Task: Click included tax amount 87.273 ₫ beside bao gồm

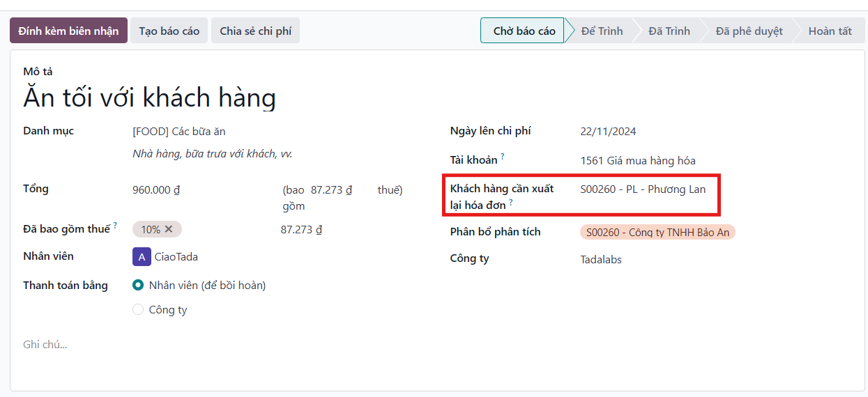Action: [x=331, y=189]
